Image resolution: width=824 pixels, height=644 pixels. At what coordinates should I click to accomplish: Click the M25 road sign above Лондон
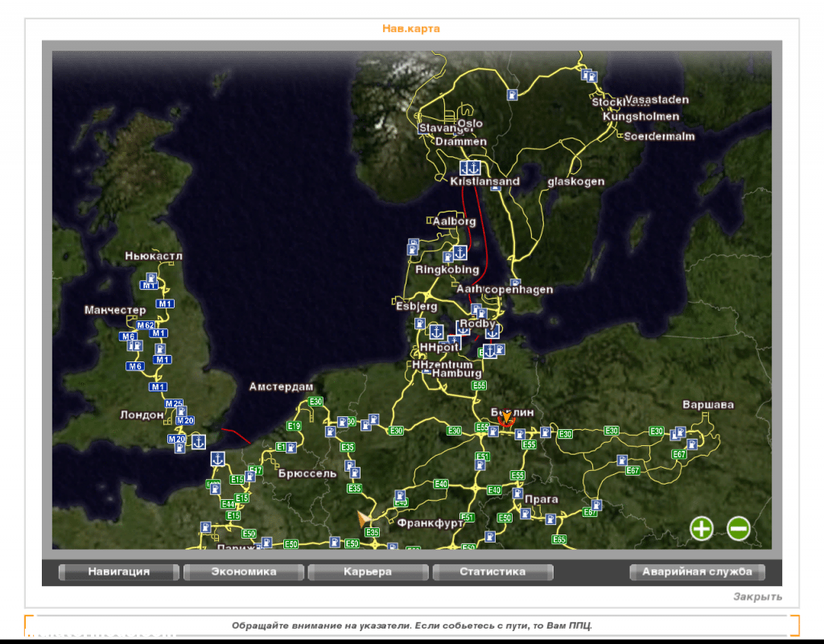click(x=174, y=403)
